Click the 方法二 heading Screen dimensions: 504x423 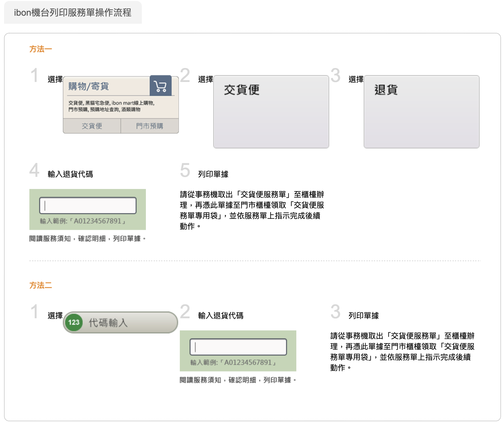click(41, 285)
